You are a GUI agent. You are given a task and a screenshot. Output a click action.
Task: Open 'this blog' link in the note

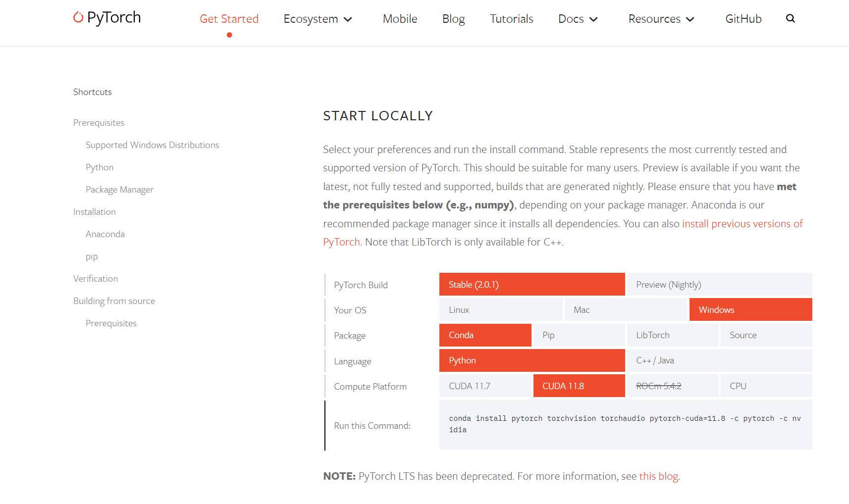(659, 476)
